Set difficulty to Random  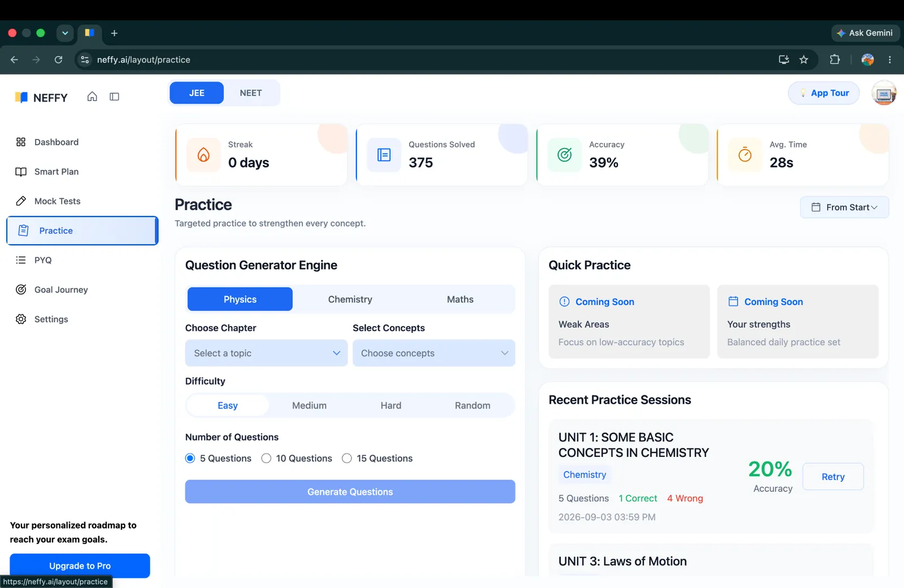[472, 406]
